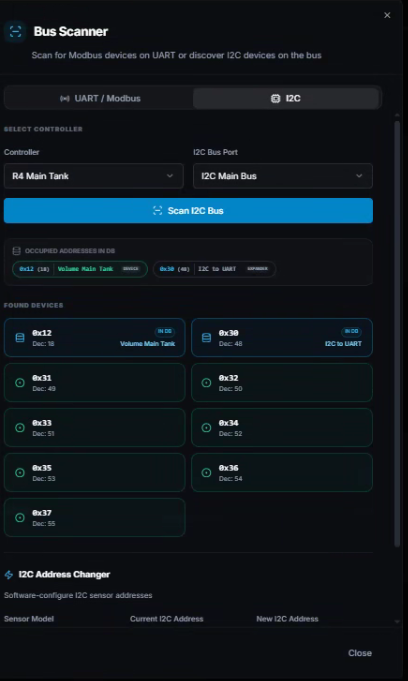Select the 0x30 I2C to UART occupied chip
The width and height of the screenshot is (408, 681).
[214, 269]
